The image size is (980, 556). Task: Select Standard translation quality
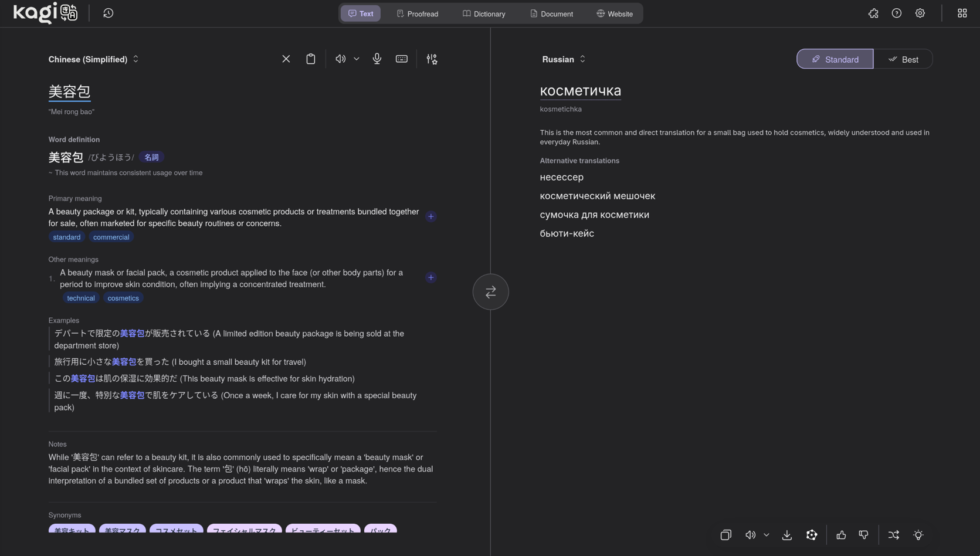click(834, 59)
